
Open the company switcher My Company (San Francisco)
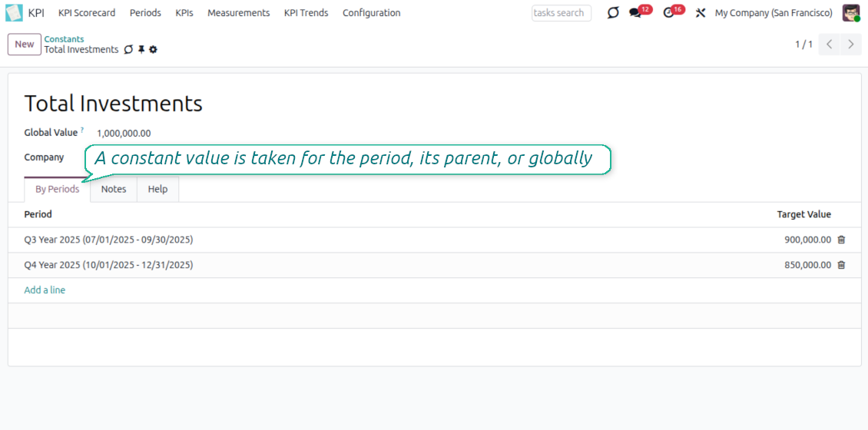pos(773,13)
